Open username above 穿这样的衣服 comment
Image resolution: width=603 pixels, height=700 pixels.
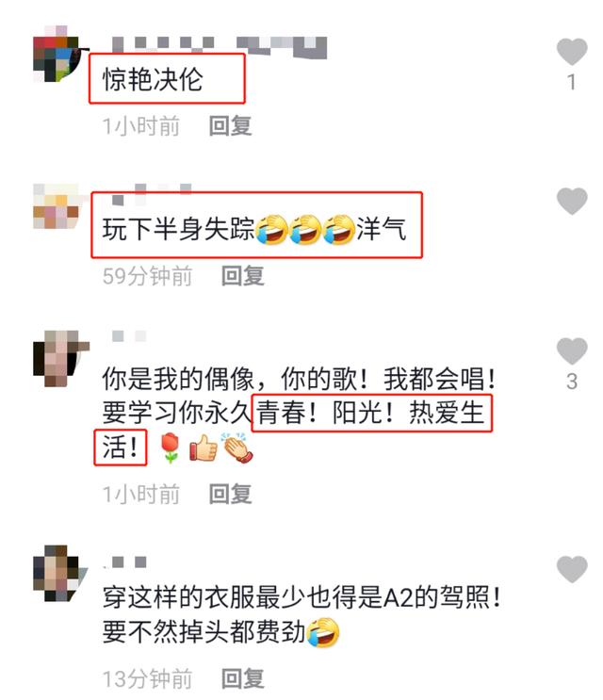pyautogui.click(x=125, y=562)
